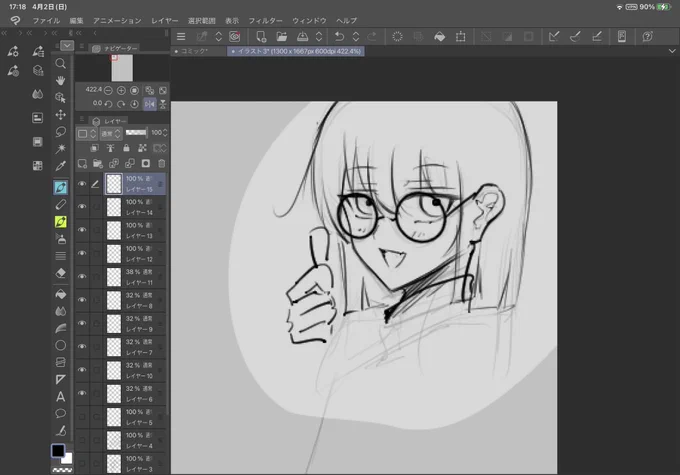Expand save options arrows beside Save icon
680x475 pixels.
coord(319,37)
